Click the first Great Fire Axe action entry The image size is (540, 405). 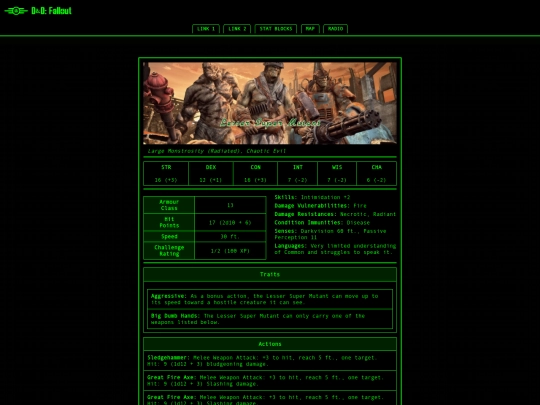pyautogui.click(x=270, y=381)
